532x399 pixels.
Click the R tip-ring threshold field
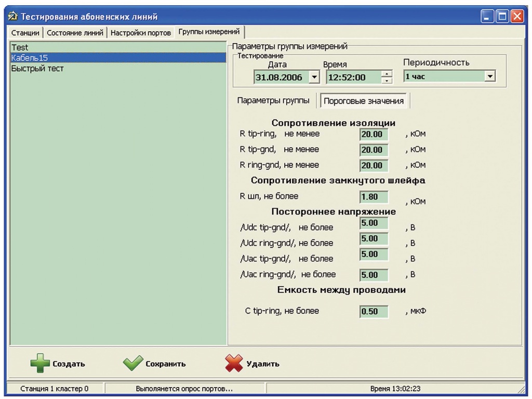[374, 135]
